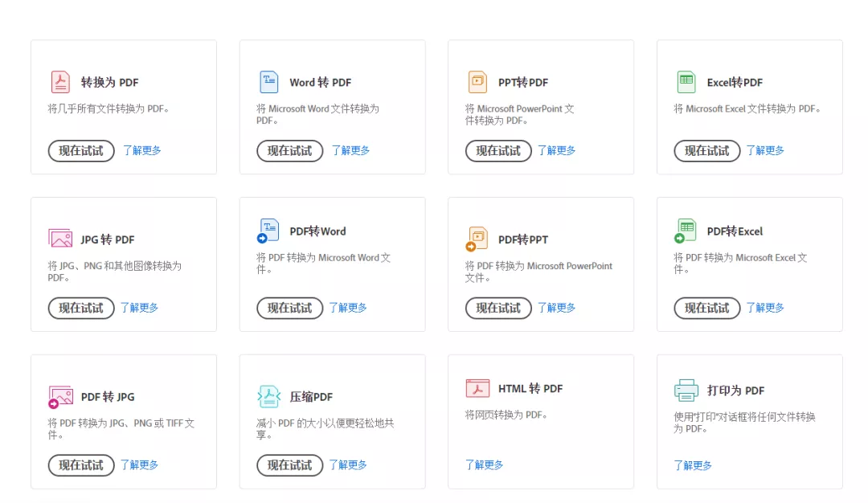
Task: Follow the 了解更多 link under PPT转PDF
Action: coord(556,150)
